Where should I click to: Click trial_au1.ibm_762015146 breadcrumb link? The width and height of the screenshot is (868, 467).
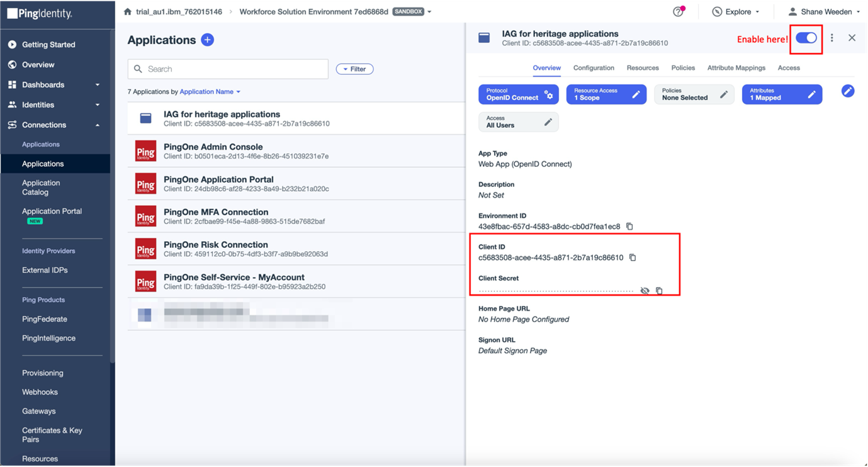pyautogui.click(x=179, y=12)
